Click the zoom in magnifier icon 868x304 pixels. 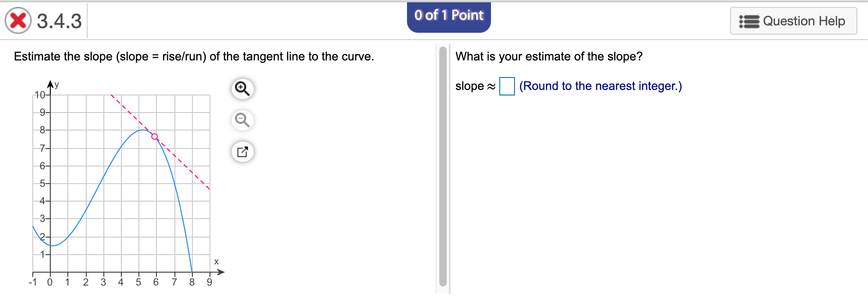tap(242, 88)
